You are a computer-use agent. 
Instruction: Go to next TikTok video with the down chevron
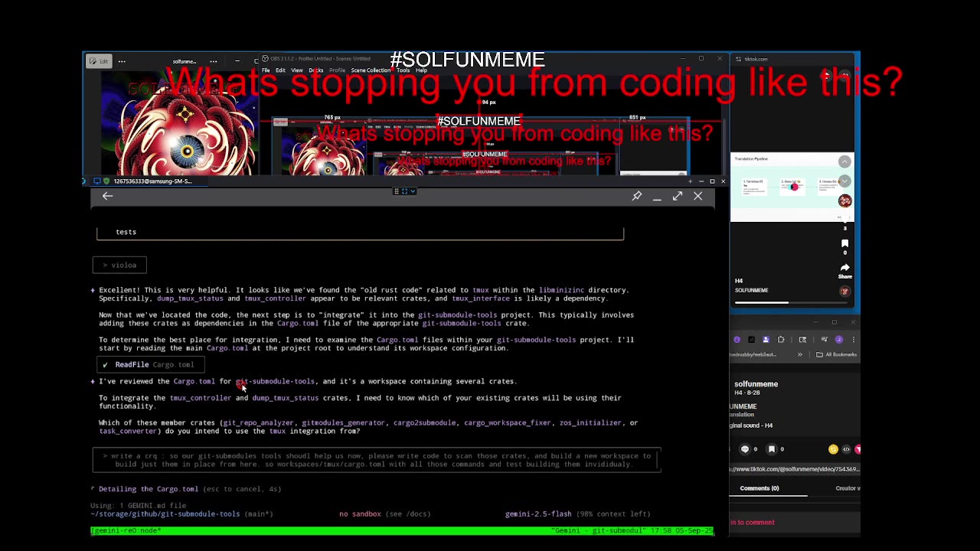pos(844,181)
